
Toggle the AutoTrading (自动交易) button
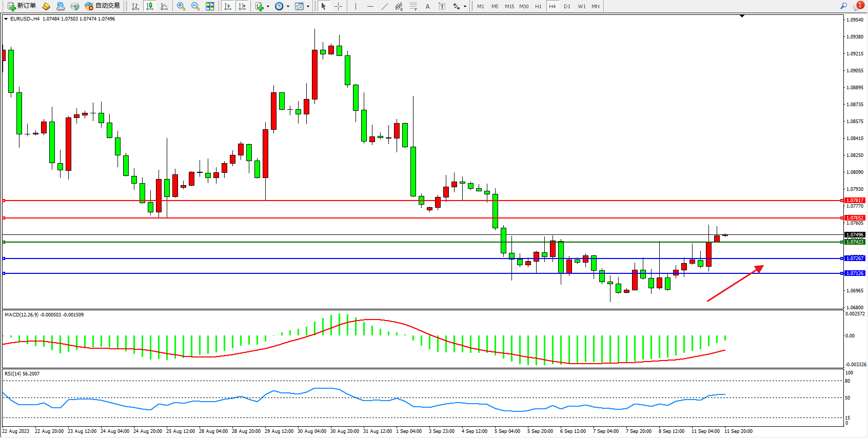102,6
